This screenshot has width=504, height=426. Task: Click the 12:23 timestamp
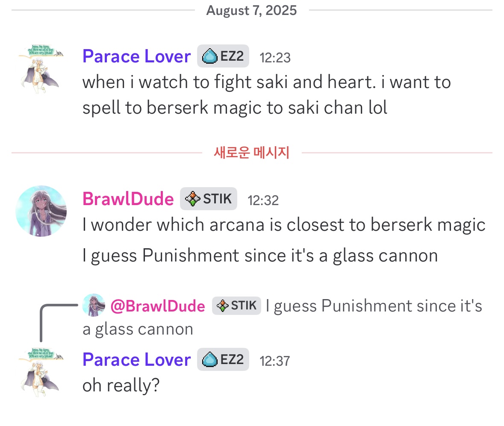[275, 57]
